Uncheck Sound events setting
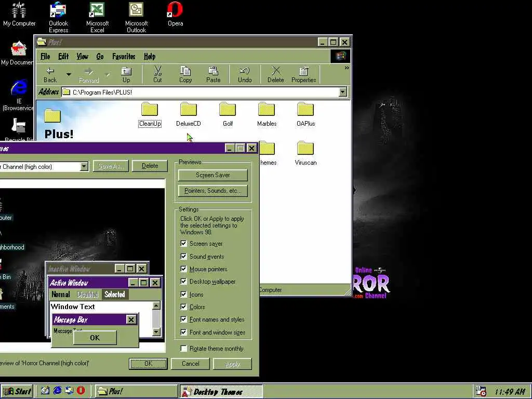This screenshot has height=399, width=532. 183,257
